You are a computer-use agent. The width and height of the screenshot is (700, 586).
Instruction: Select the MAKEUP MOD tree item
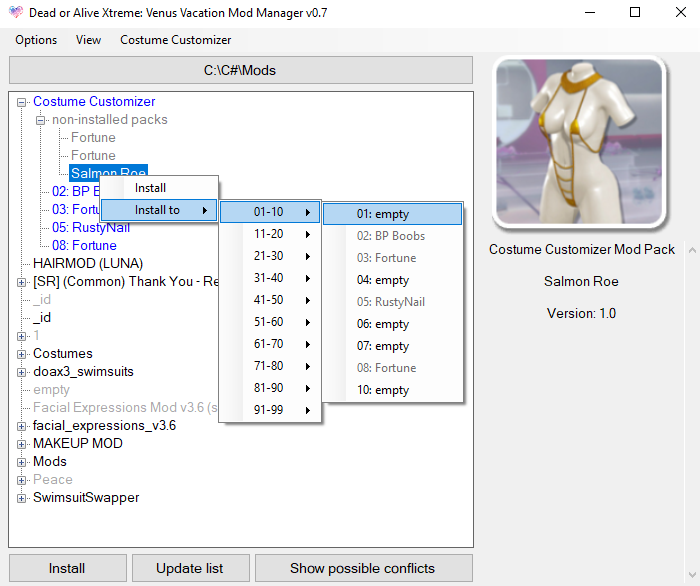78,444
